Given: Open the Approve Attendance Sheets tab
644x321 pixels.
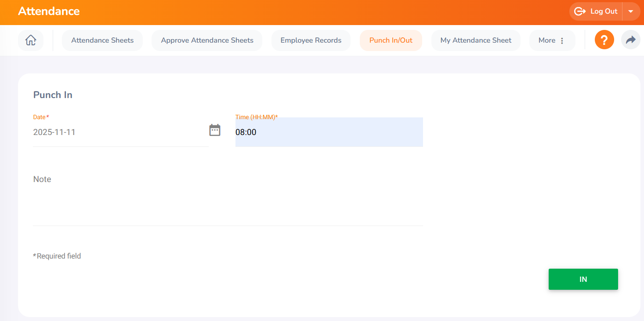Looking at the screenshot, I should pos(207,40).
